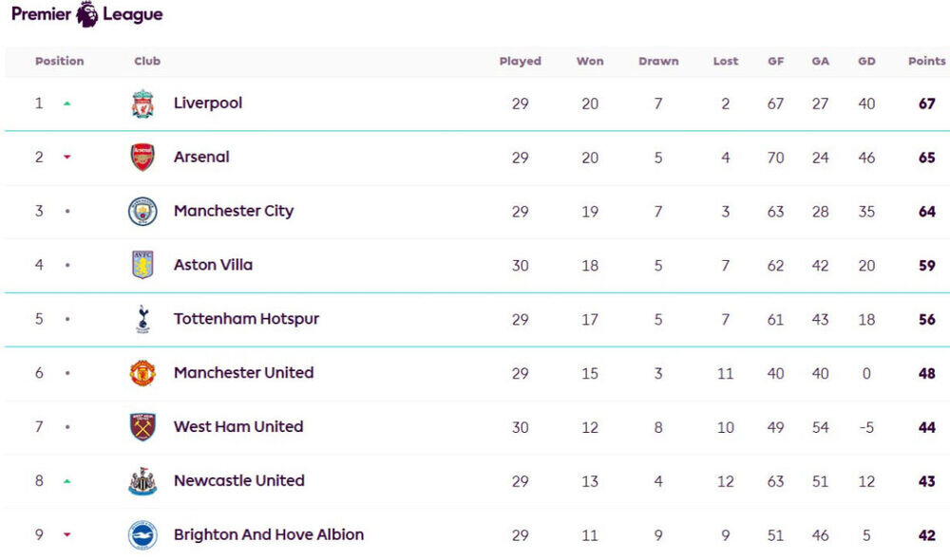950x560 pixels.
Task: Click the Manchester United crest
Action: (x=143, y=373)
